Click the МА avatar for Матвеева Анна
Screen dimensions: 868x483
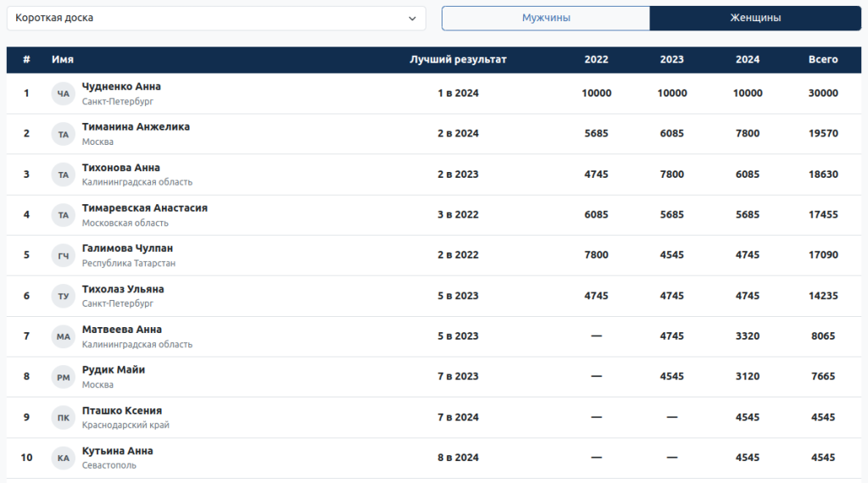click(64, 336)
